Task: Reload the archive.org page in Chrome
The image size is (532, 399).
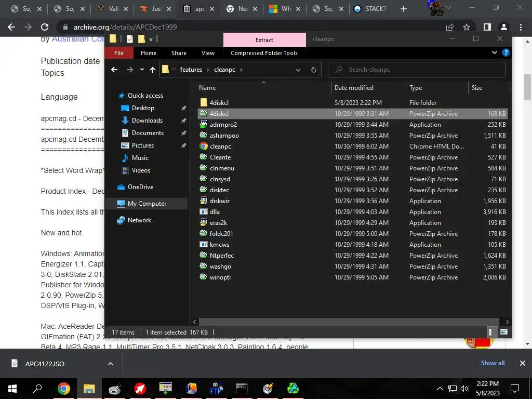Action: pos(45,27)
